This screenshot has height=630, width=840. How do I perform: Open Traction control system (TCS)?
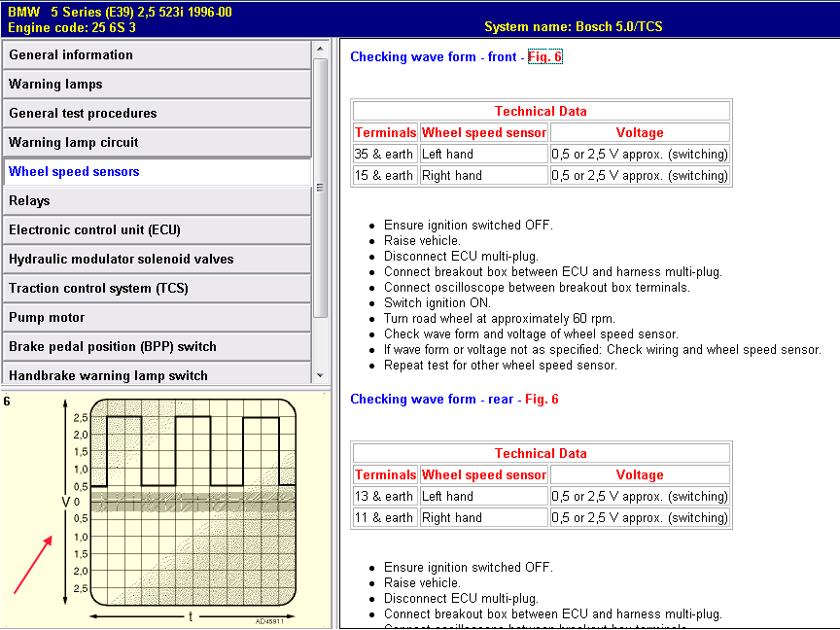157,288
